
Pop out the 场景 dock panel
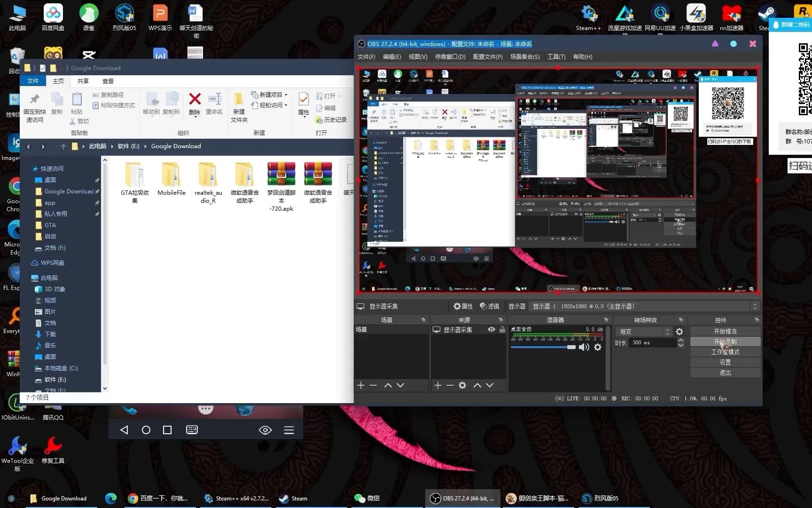(423, 320)
